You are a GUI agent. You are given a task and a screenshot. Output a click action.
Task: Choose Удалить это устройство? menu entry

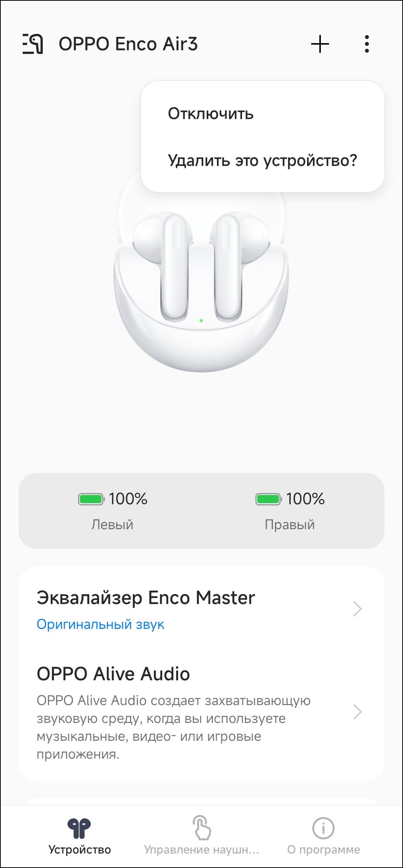coord(262,161)
